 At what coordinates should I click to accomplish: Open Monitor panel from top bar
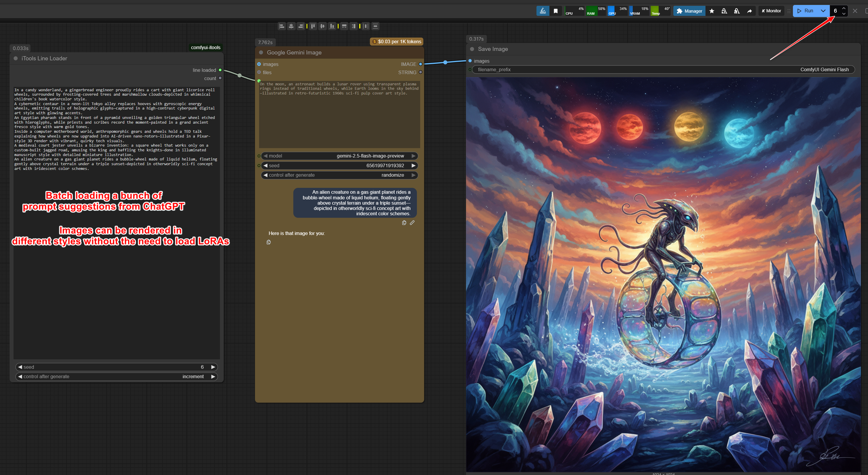tap(771, 10)
